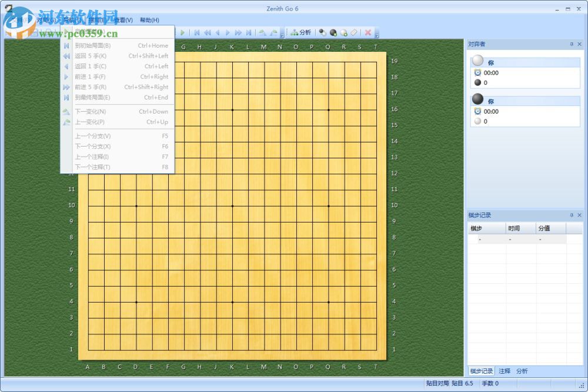Viewport: 588px width, 392px height.
Task: Switch to the 注释 tab at bottom right
Action: (504, 371)
